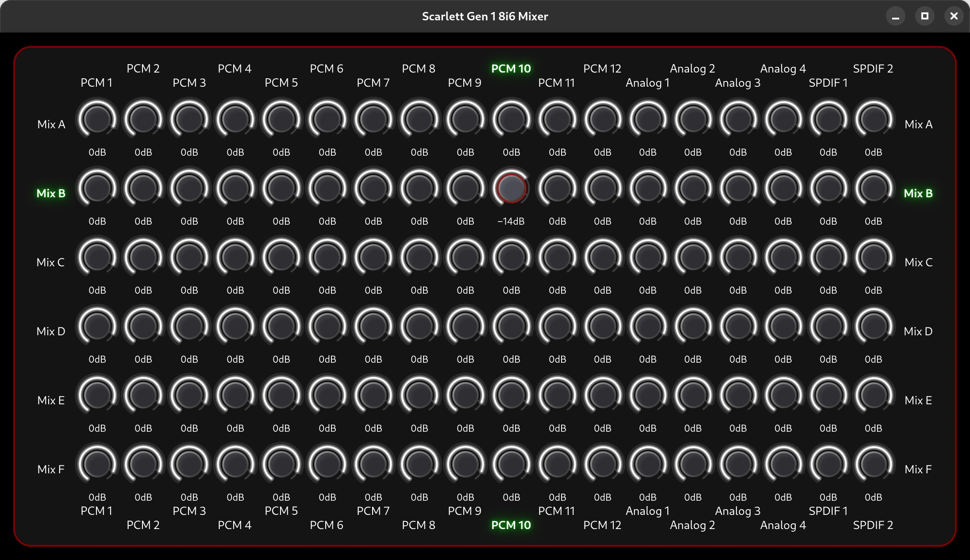Select the Mix A Analog 2 knob
The height and width of the screenshot is (560, 970).
pyautogui.click(x=693, y=119)
